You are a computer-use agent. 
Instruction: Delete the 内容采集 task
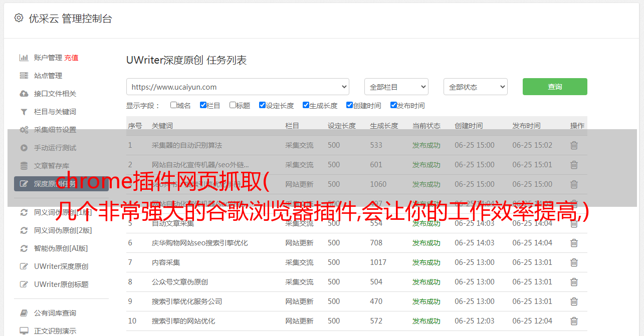[574, 262]
